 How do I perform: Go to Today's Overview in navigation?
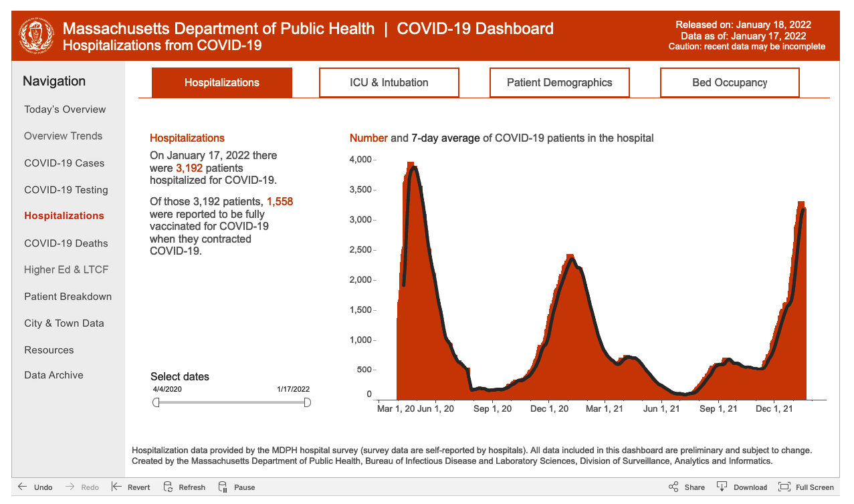[x=65, y=109]
